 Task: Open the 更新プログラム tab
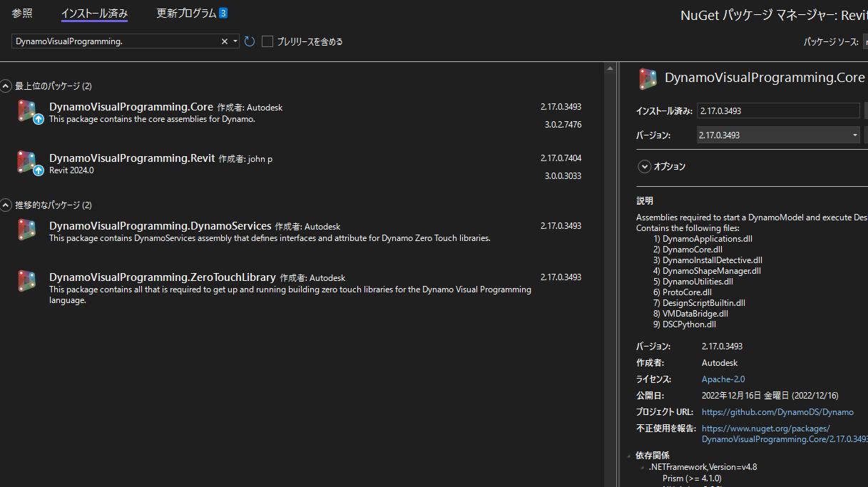click(186, 13)
